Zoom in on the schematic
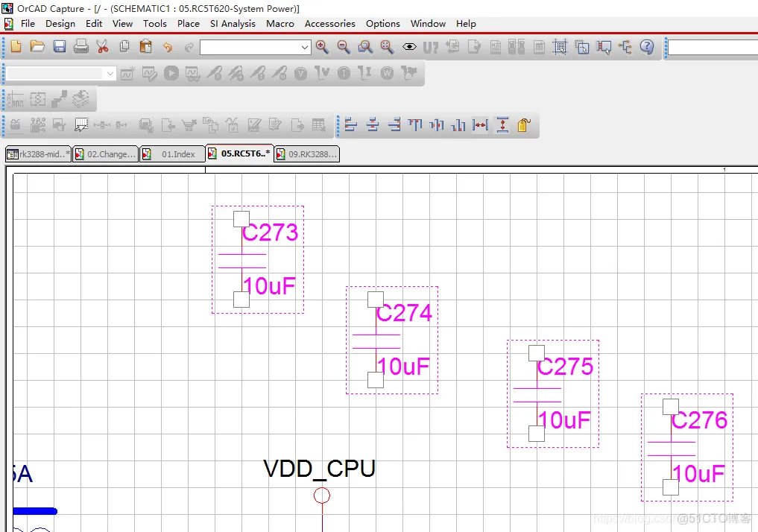Viewport: 758px width, 532px height. (322, 46)
